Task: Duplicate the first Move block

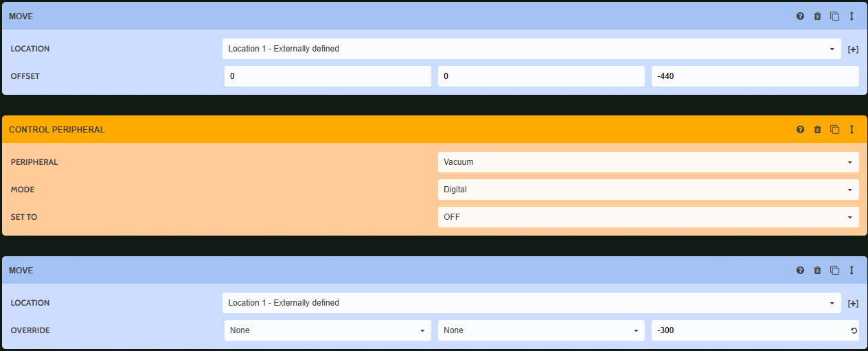Action: click(834, 16)
